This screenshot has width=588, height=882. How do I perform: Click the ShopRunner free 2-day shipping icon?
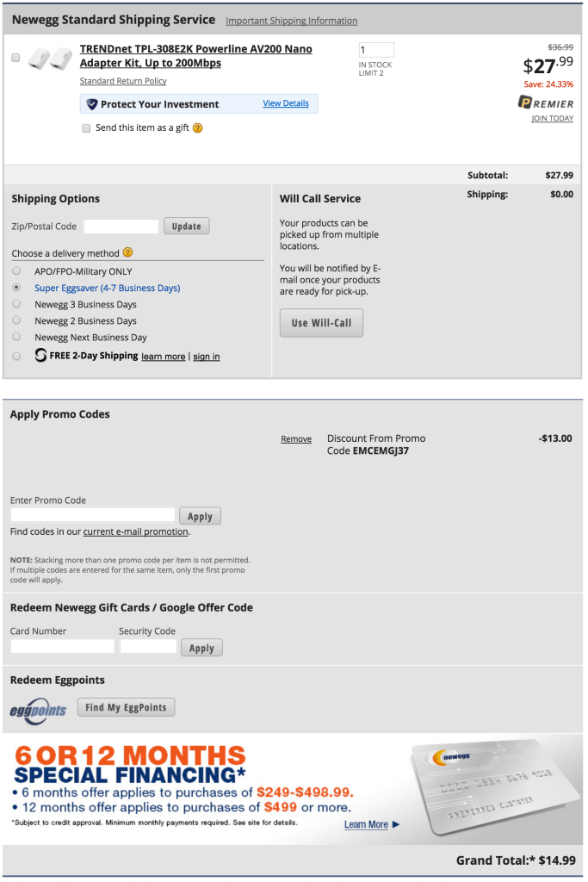(x=40, y=356)
